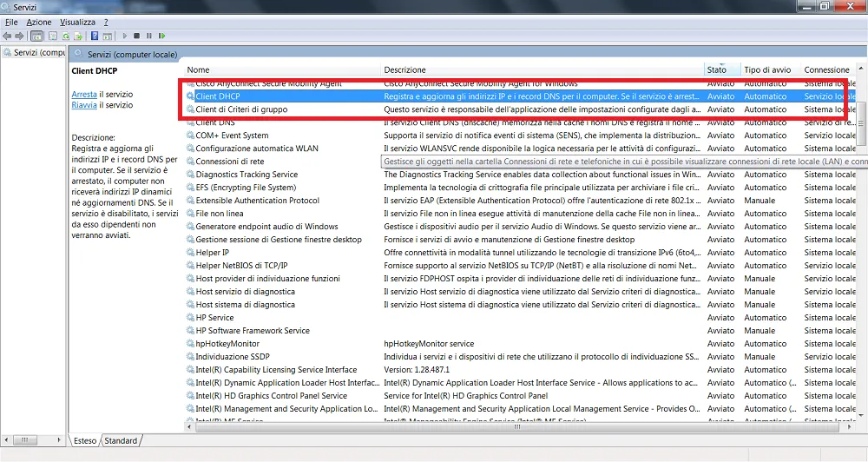
Task: Select Configurazione automatica WLAN service
Action: pyautogui.click(x=520, y=148)
